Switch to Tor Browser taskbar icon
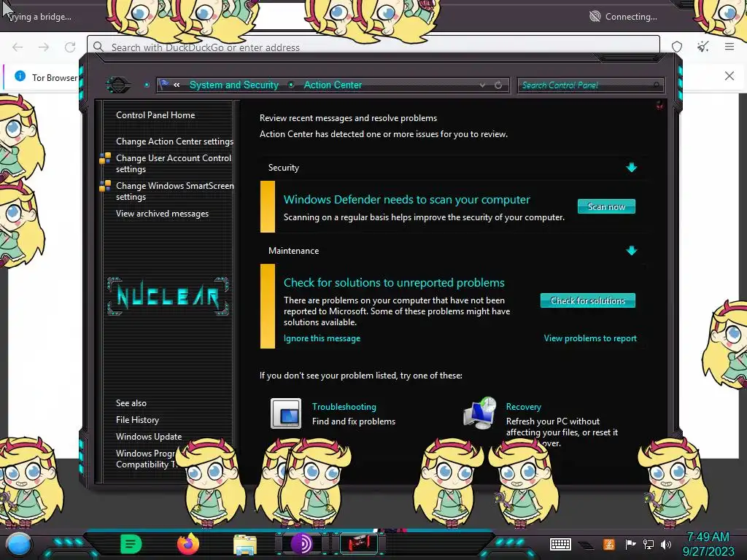This screenshot has width=747, height=560. point(301,544)
